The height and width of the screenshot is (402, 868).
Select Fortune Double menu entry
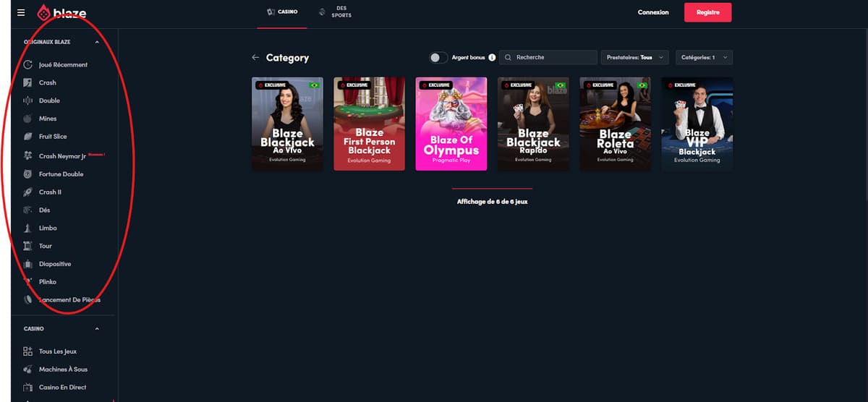click(x=61, y=174)
